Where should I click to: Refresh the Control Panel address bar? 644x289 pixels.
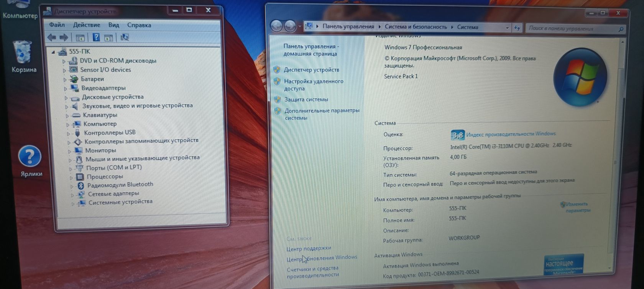517,28
